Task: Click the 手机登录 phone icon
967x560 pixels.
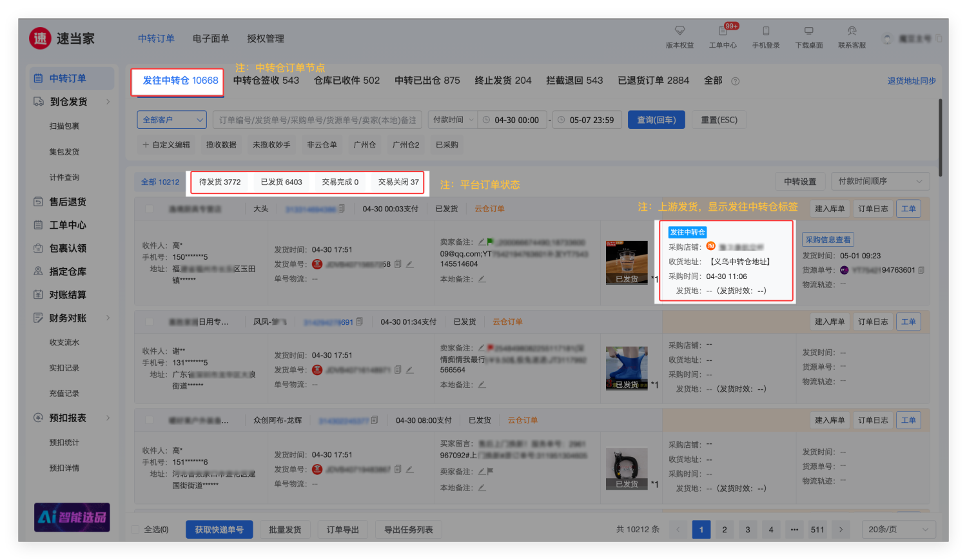Action: pos(766,31)
